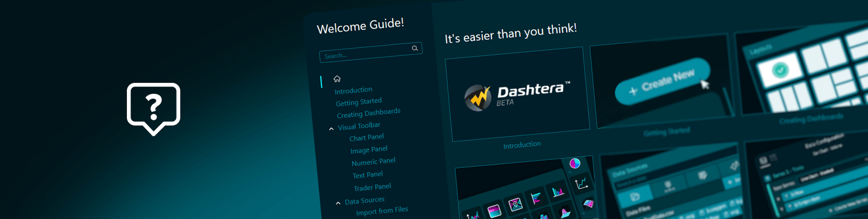Screen dimensions: 868x219
Task: Click the Welcome Guide! heading
Action: click(x=360, y=25)
